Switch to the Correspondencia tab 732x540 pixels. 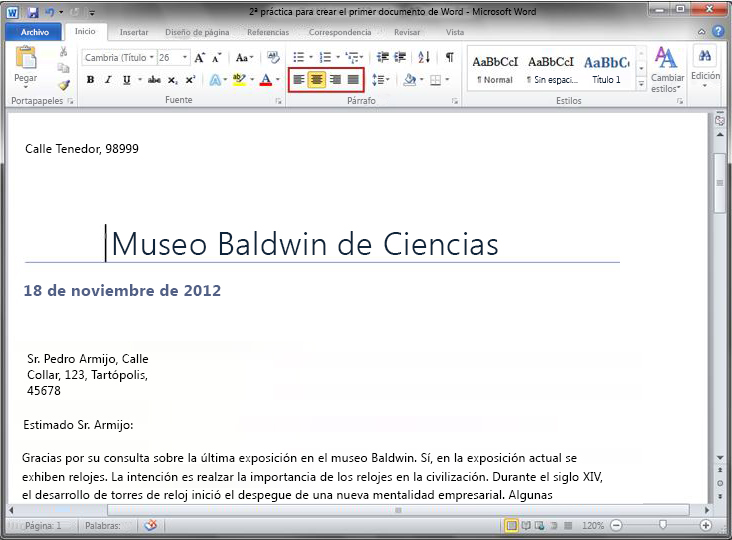point(340,32)
